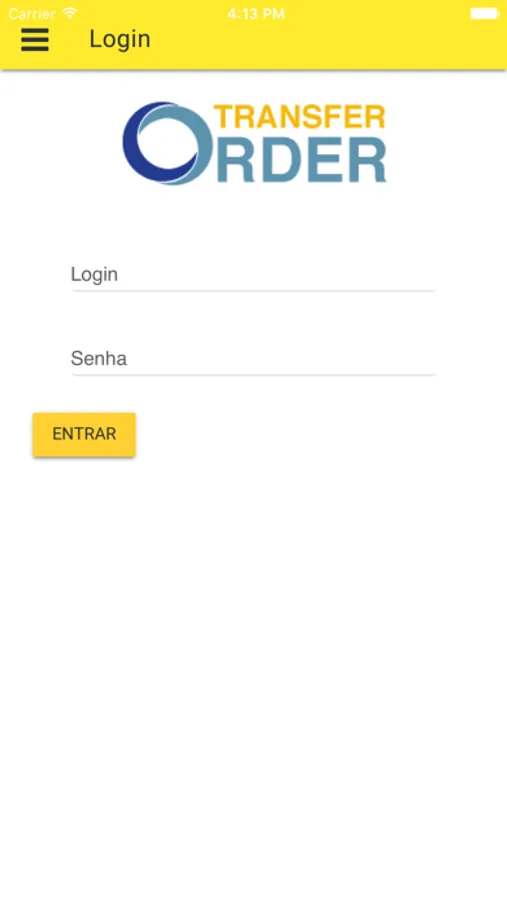Focus the Login input field
This screenshot has width=507, height=900.
[253, 274]
